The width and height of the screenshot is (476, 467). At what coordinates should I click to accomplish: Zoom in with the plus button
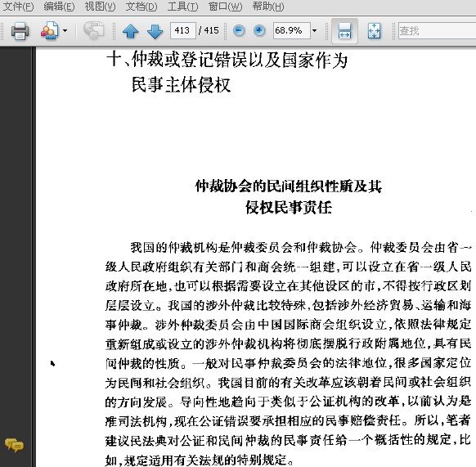259,30
